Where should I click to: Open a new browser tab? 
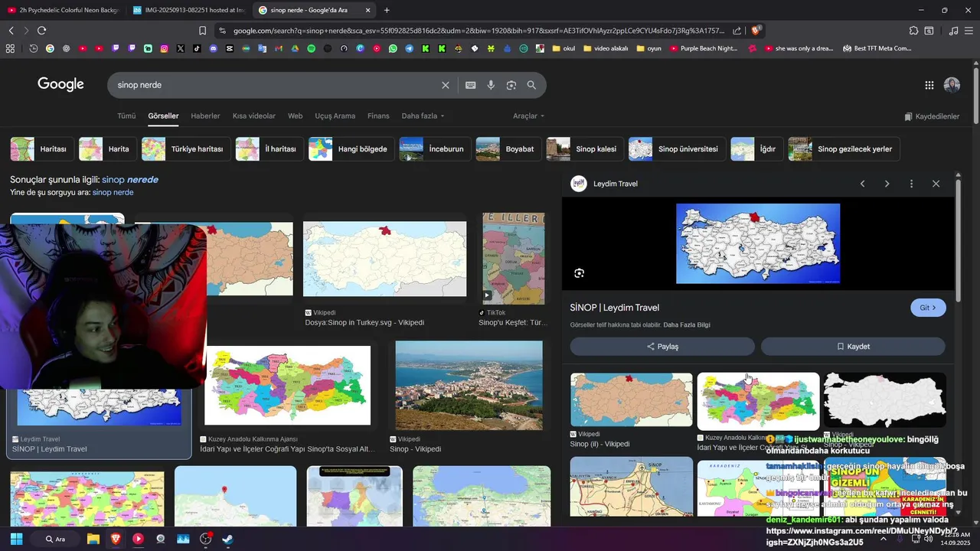point(387,10)
